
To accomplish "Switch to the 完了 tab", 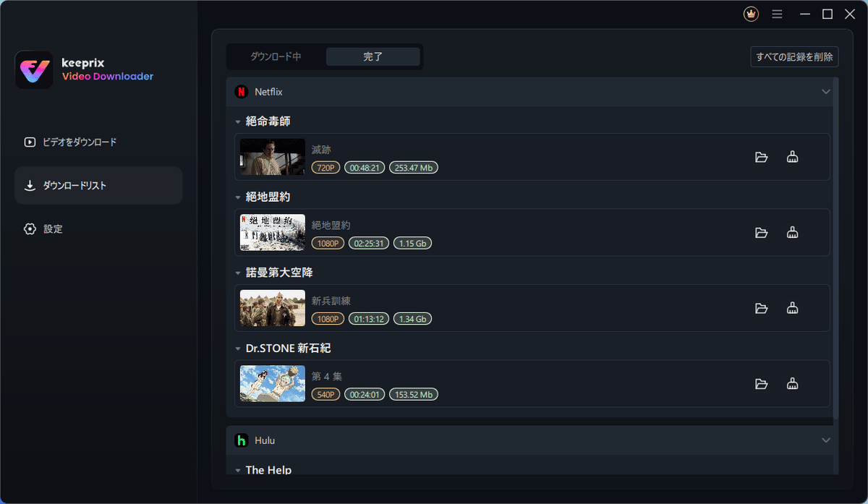I will tap(373, 56).
